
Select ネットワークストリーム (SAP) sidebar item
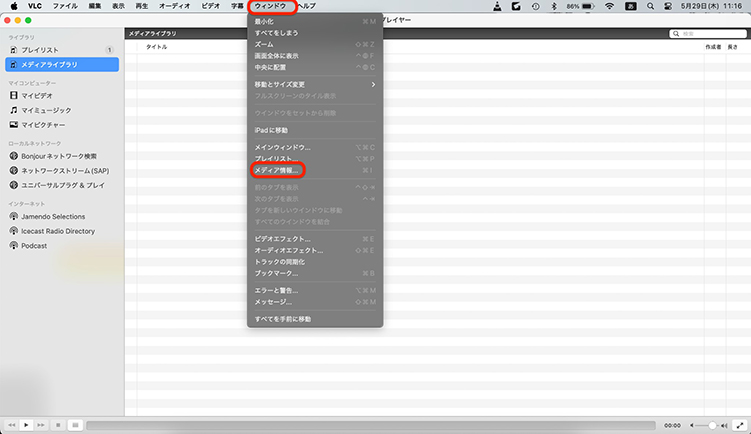coord(62,171)
